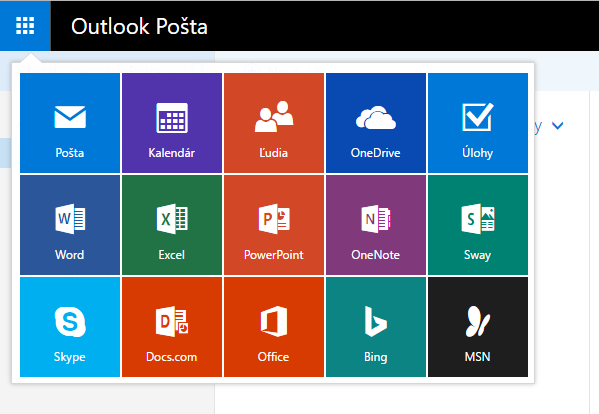The height and width of the screenshot is (414, 599).
Task: Launch the OneDrive tile
Action: pyautogui.click(x=376, y=123)
